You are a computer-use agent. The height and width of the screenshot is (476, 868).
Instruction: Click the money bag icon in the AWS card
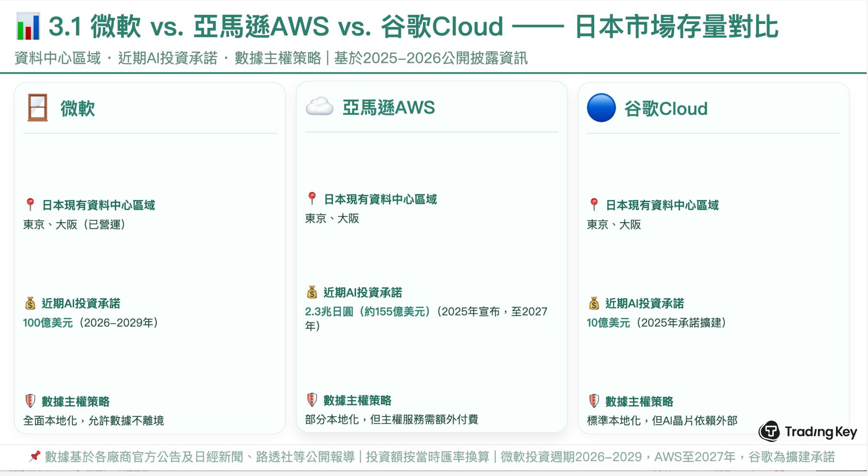[312, 292]
